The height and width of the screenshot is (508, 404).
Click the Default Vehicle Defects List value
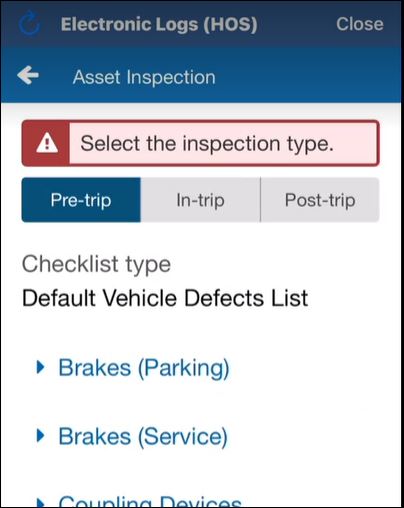165,298
